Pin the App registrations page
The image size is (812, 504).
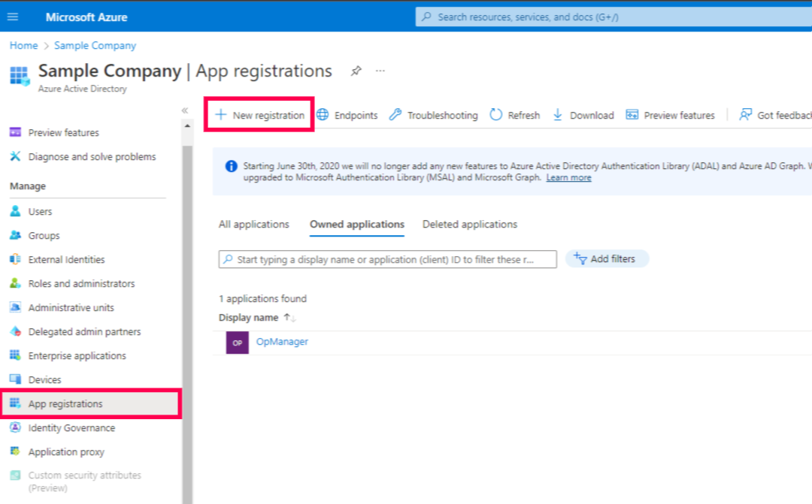click(356, 71)
